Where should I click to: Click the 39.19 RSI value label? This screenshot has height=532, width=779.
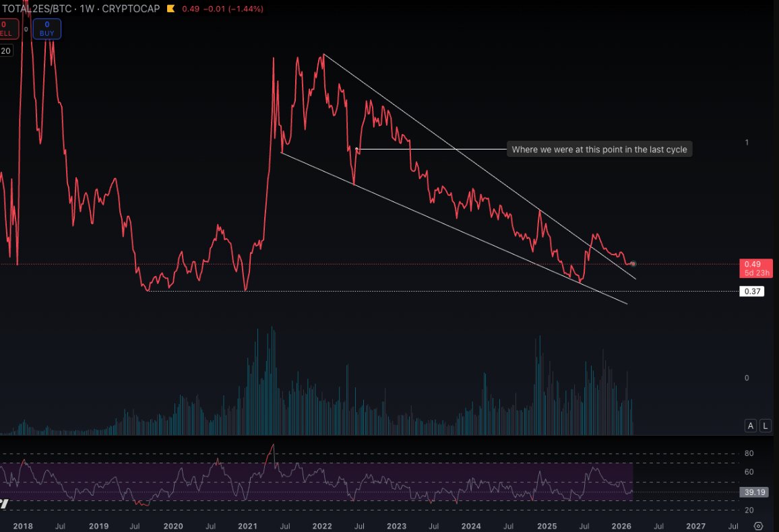click(x=754, y=492)
